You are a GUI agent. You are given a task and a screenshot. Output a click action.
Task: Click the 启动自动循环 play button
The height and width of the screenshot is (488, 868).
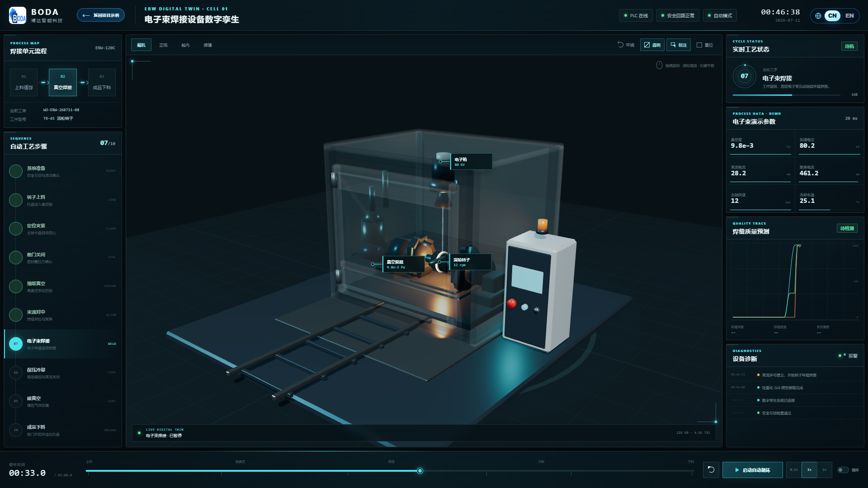(x=753, y=470)
